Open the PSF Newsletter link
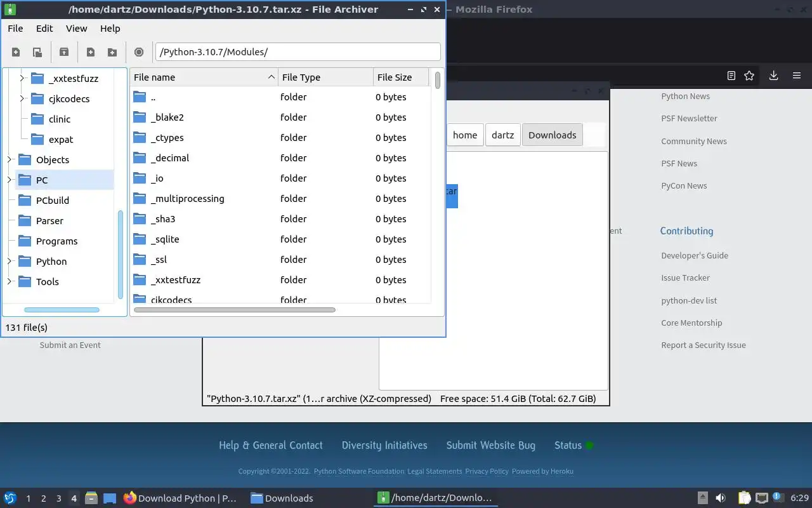812x508 pixels. click(689, 119)
